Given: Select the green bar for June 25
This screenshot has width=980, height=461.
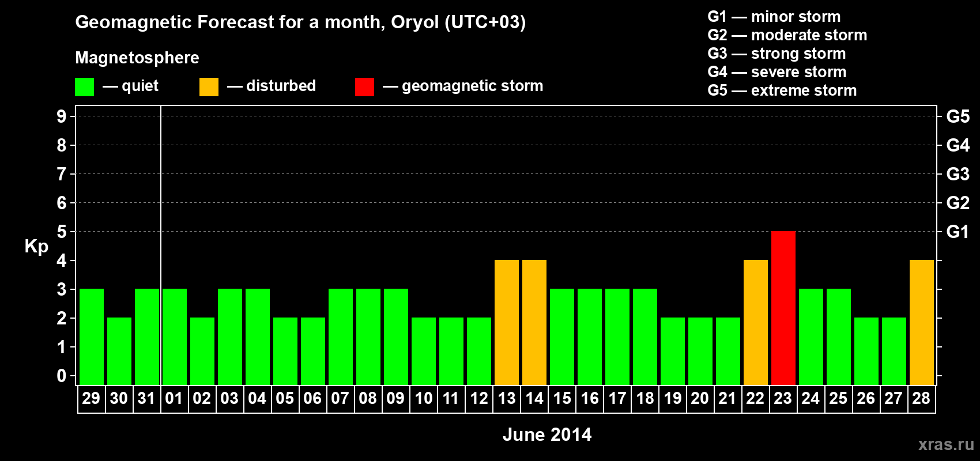Looking at the screenshot, I should point(839,337).
